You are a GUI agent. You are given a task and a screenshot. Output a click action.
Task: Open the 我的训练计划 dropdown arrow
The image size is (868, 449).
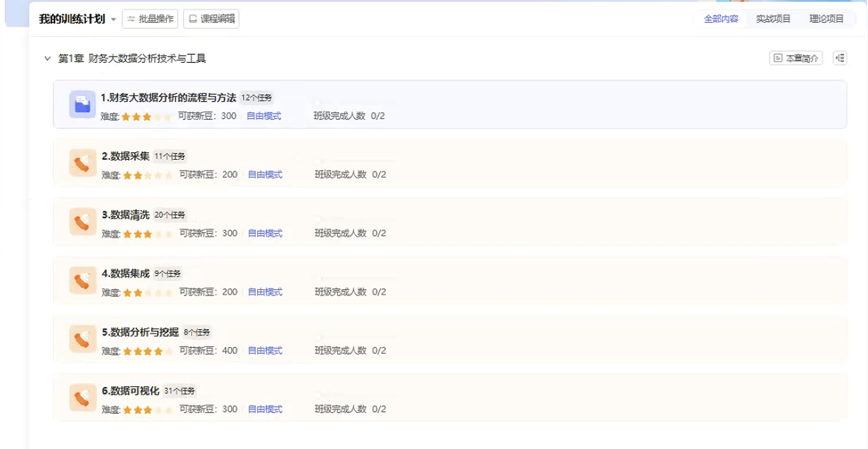(x=113, y=19)
